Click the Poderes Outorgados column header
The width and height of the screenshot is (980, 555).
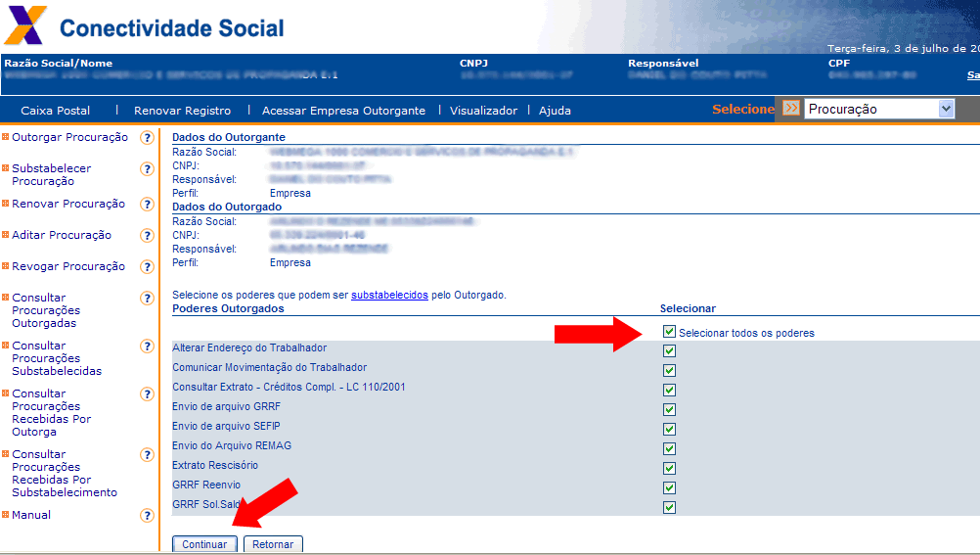pyautogui.click(x=228, y=308)
